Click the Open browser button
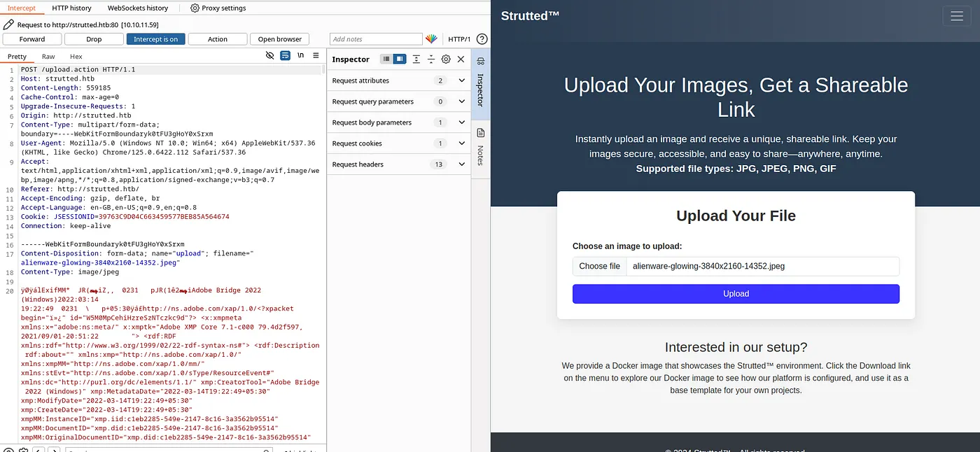Screen dimensions: 980x452 click(x=279, y=39)
